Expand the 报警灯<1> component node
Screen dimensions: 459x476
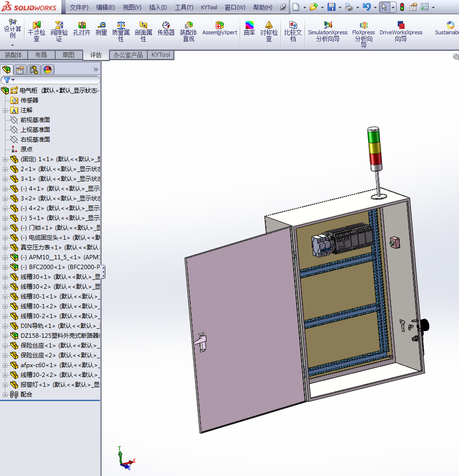[5, 385]
